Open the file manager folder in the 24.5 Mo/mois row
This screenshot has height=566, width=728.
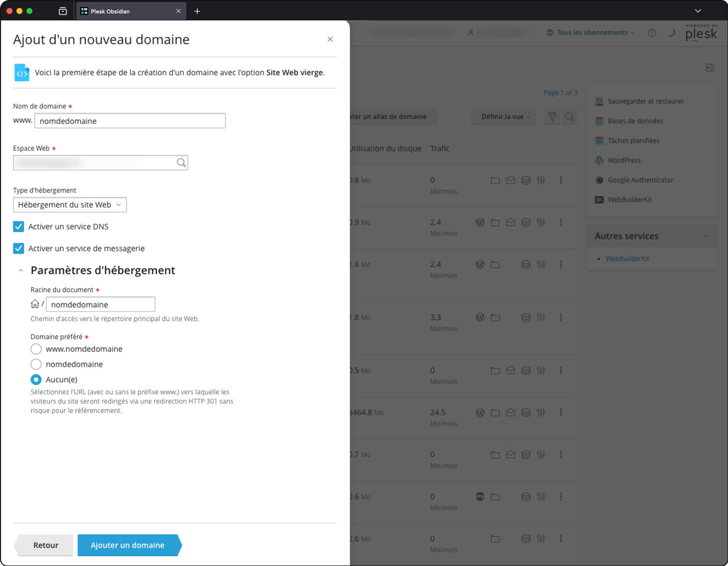pyautogui.click(x=495, y=413)
